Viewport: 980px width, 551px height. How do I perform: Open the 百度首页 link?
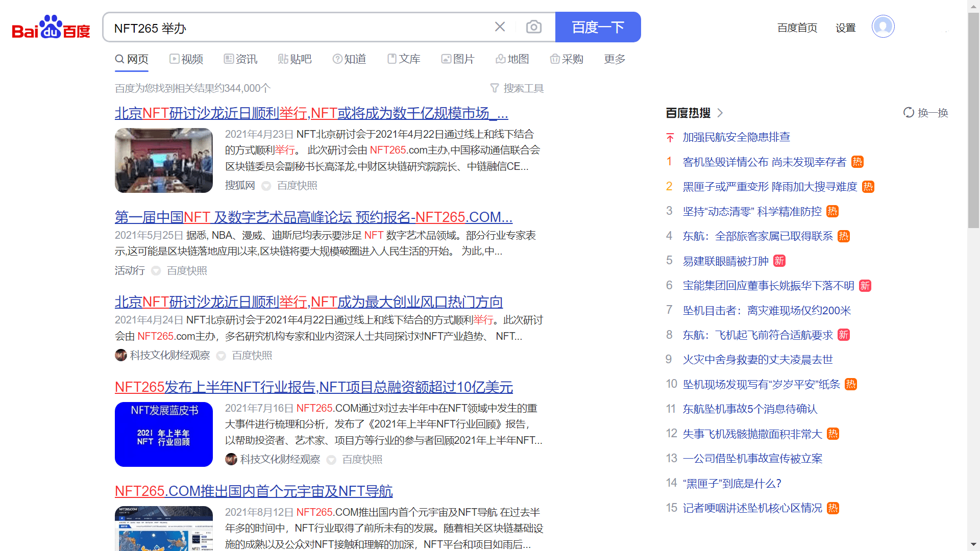click(797, 28)
